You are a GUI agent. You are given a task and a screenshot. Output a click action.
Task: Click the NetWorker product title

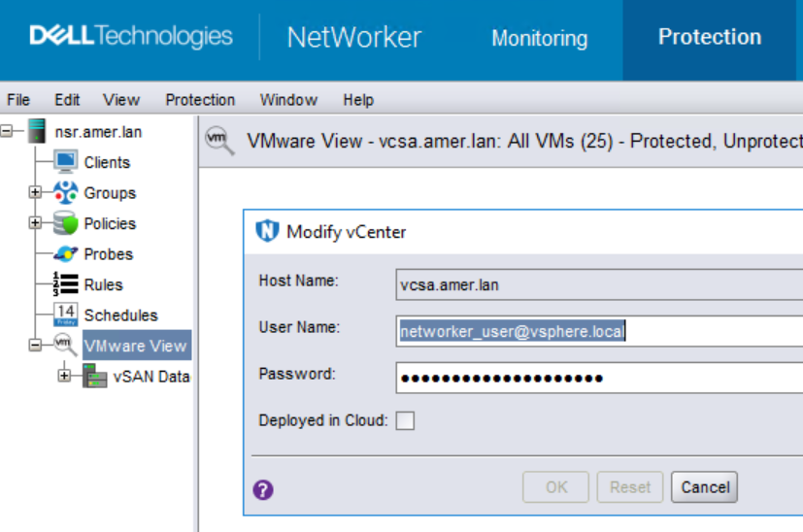tap(354, 38)
